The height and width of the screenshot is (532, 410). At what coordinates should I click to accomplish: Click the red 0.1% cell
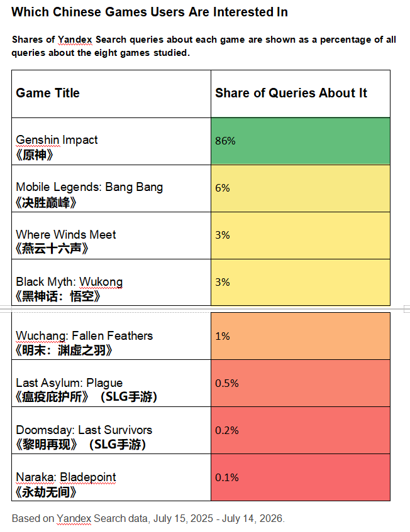[x=301, y=478]
